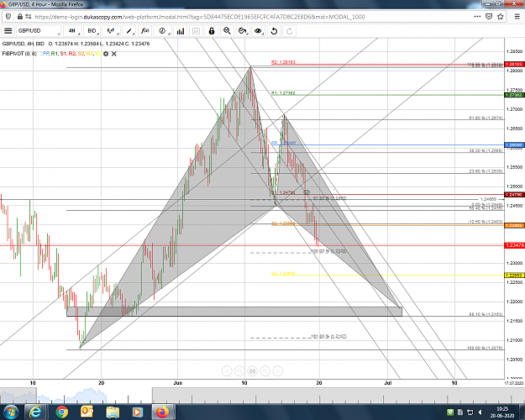The height and width of the screenshot is (420, 525).
Task: Open the f(x) indicators menu
Action: [145, 31]
